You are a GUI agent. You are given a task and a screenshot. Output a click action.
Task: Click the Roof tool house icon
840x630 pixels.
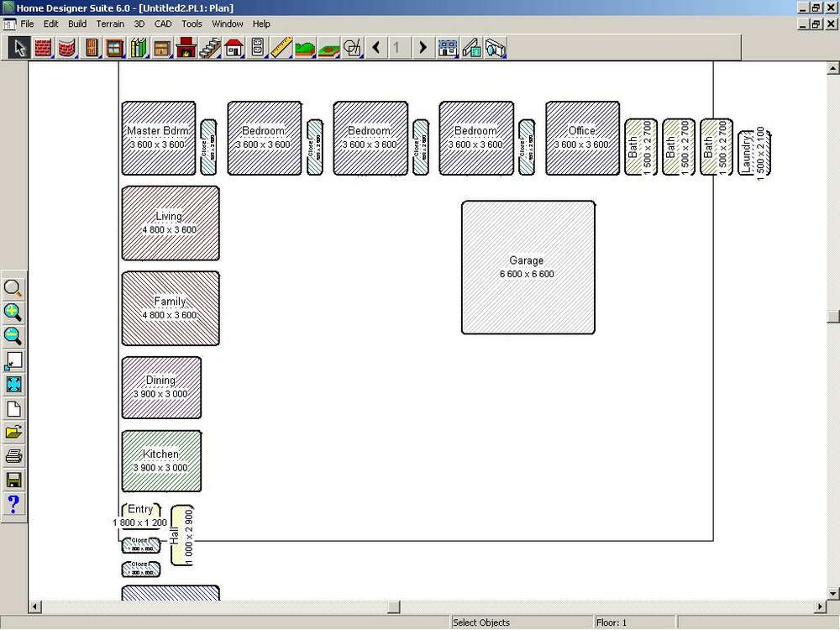tap(234, 47)
